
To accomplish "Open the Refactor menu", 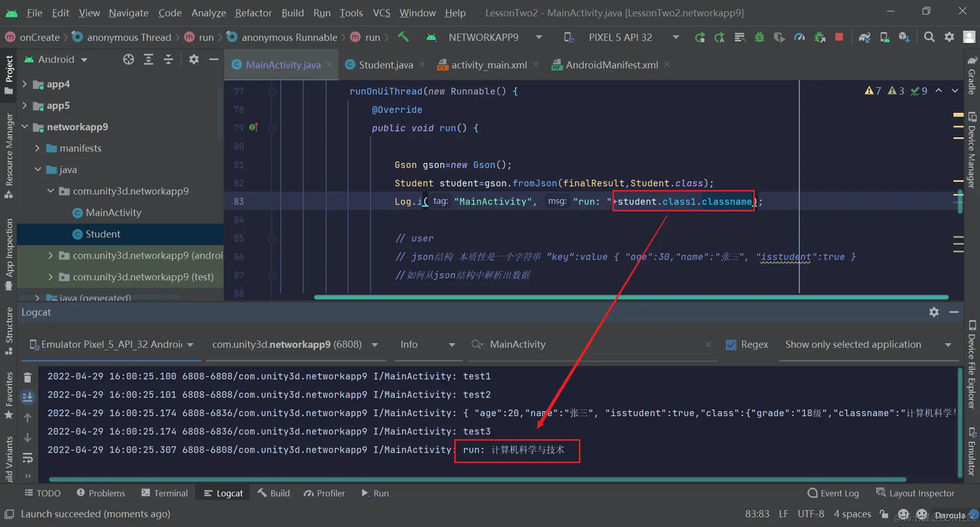I will [253, 13].
